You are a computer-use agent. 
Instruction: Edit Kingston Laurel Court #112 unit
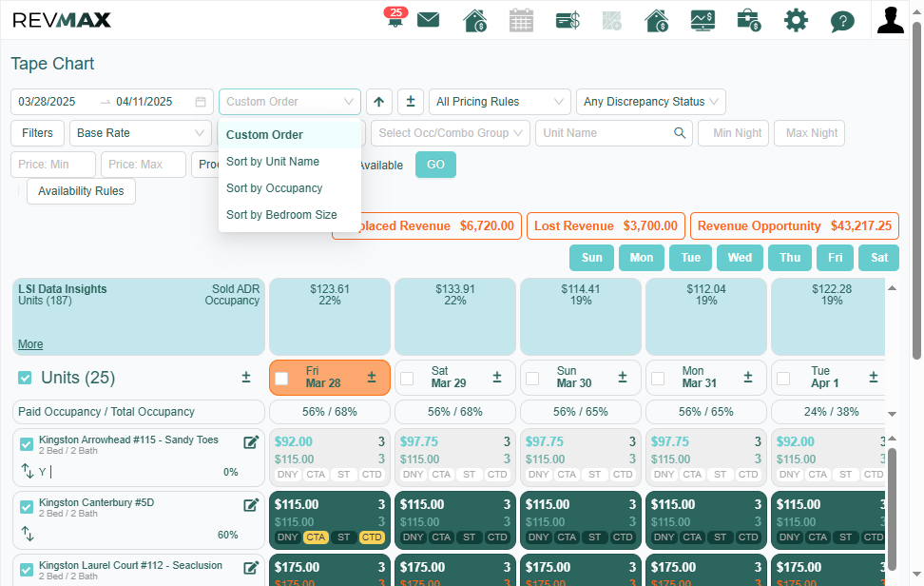251,568
